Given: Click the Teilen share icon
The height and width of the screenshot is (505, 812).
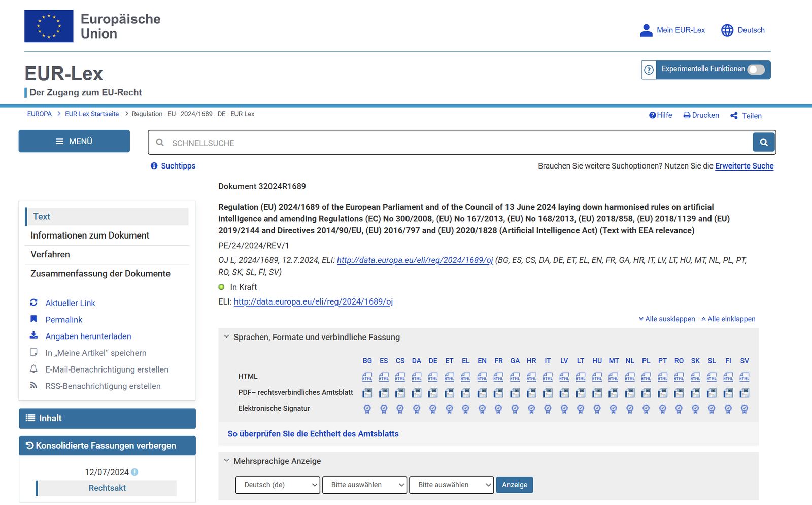Looking at the screenshot, I should coord(734,116).
